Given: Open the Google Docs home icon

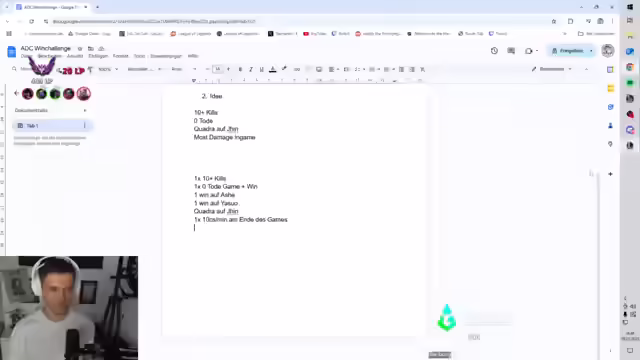Looking at the screenshot, I should pos(11,52).
